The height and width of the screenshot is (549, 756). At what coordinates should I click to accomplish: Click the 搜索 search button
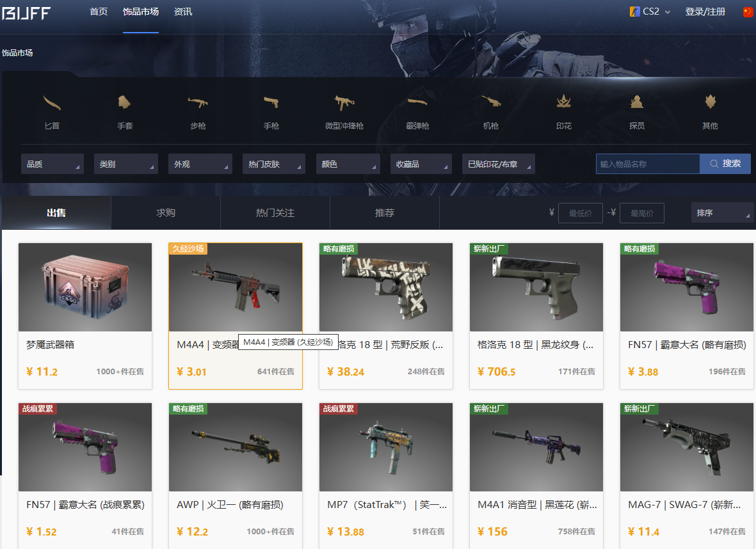click(x=725, y=164)
